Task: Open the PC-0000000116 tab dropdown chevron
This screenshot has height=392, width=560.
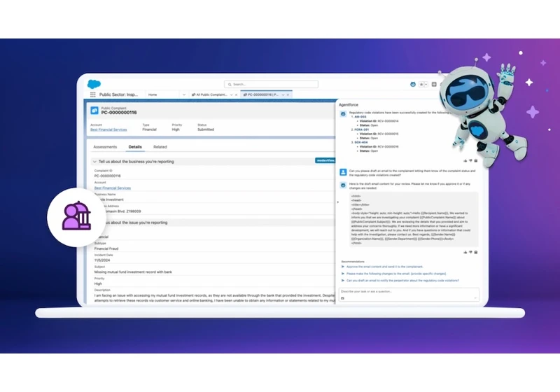Action: (283, 94)
